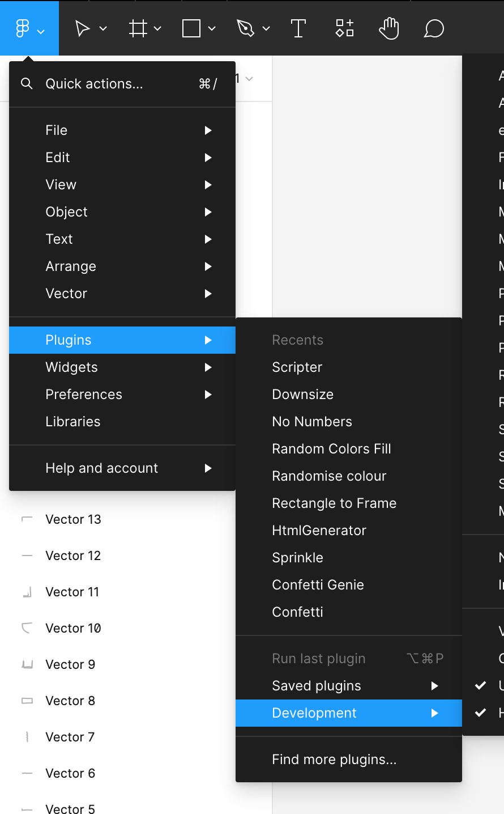The width and height of the screenshot is (504, 814).
Task: Open the Edit submenu
Action: [122, 158]
